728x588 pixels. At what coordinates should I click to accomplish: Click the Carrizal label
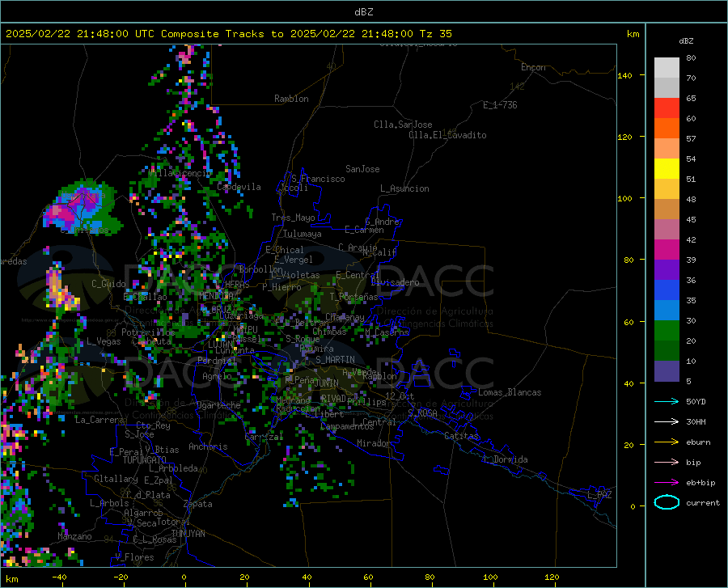click(x=264, y=437)
